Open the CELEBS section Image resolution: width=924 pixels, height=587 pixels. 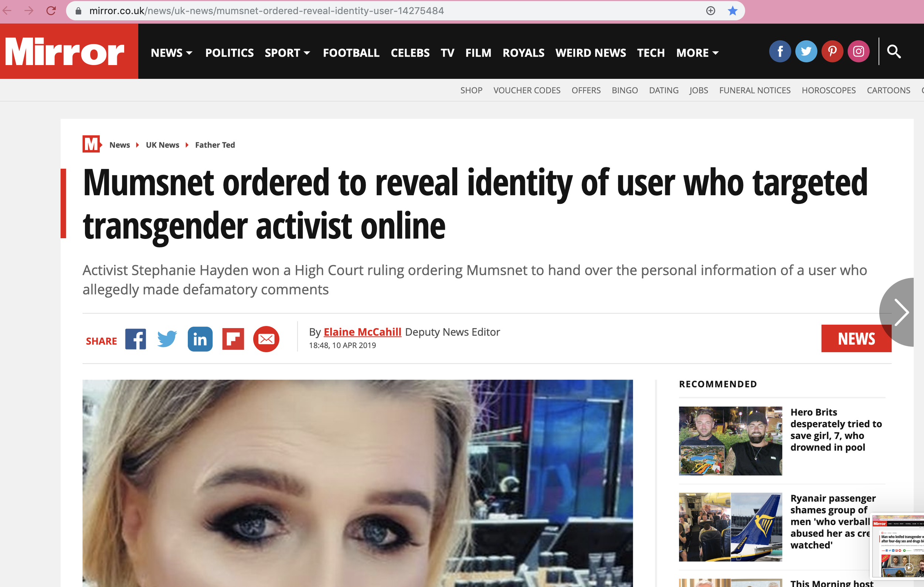click(410, 53)
